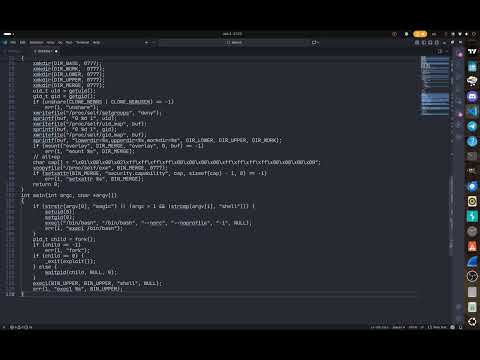
Task: Open Visual Studio Code dock icon
Action: point(472,111)
